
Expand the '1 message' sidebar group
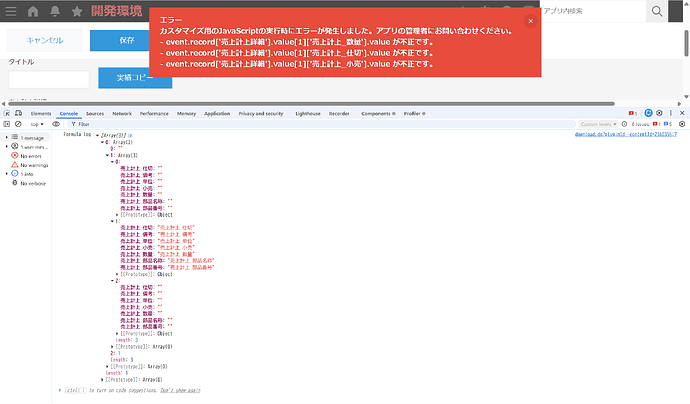click(x=6, y=136)
